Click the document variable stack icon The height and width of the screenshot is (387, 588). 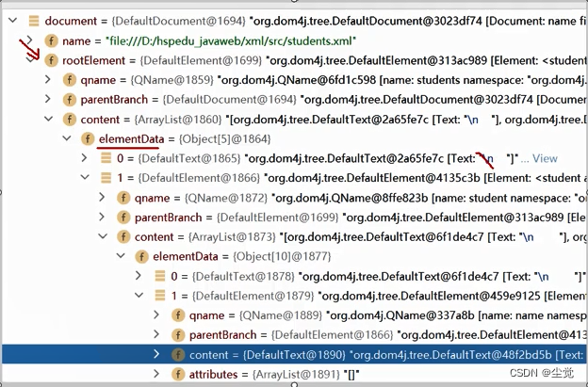(34, 21)
